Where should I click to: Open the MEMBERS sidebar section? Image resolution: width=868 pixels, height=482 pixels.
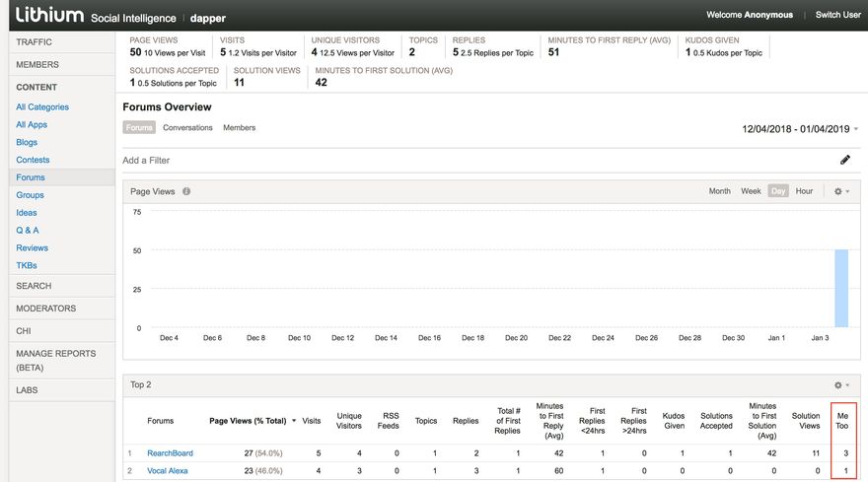pyautogui.click(x=62, y=65)
